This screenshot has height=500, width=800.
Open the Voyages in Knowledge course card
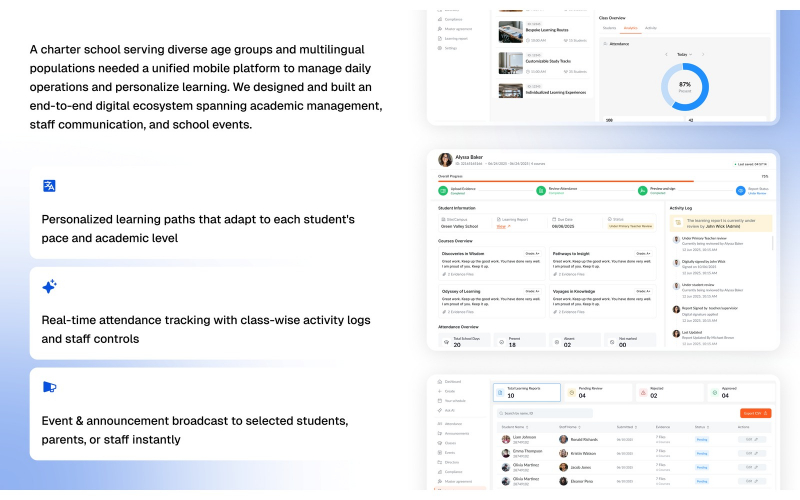pyautogui.click(x=603, y=301)
